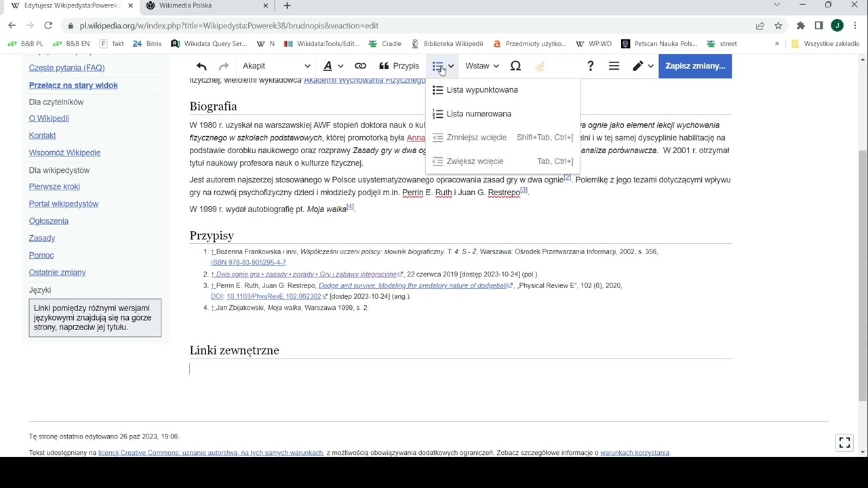Open Kontakt sidebar link
Viewport: 868px width, 488px height.
[x=42, y=136]
